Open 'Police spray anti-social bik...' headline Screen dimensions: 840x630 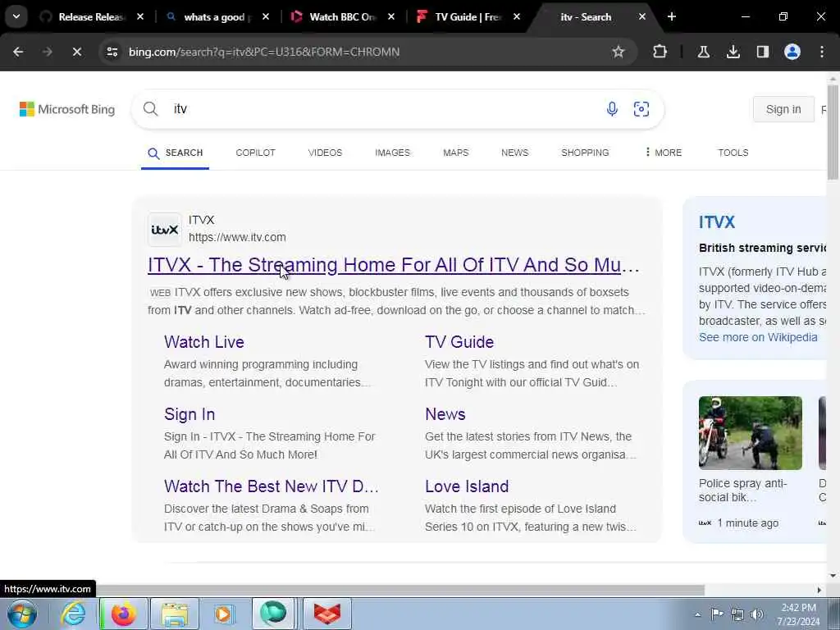pyautogui.click(x=743, y=491)
